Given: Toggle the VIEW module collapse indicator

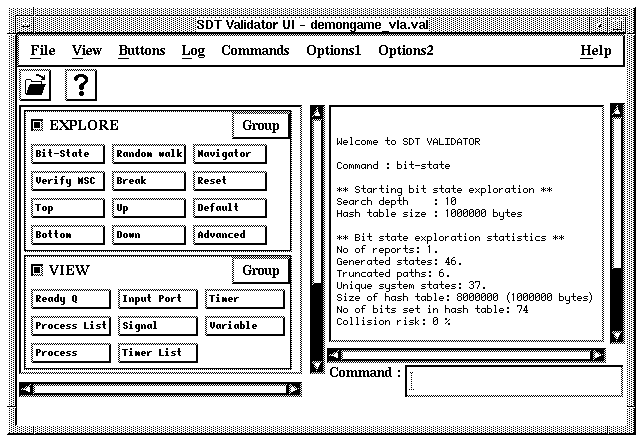Looking at the screenshot, I should coord(37,270).
